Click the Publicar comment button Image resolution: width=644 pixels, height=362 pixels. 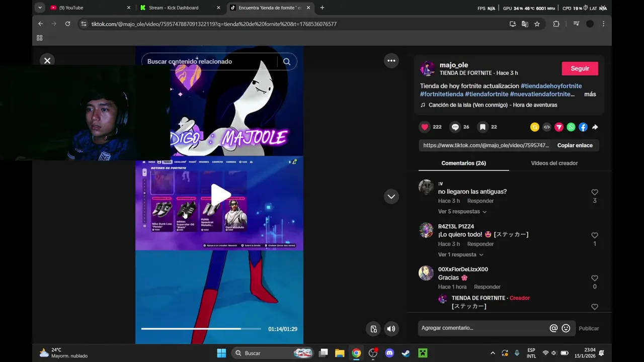[589, 328]
